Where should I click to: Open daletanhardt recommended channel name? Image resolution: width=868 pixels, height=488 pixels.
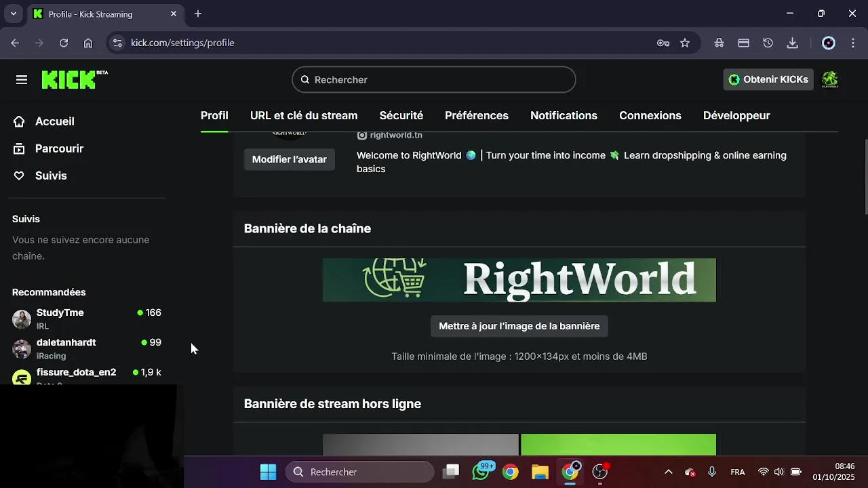click(x=66, y=342)
